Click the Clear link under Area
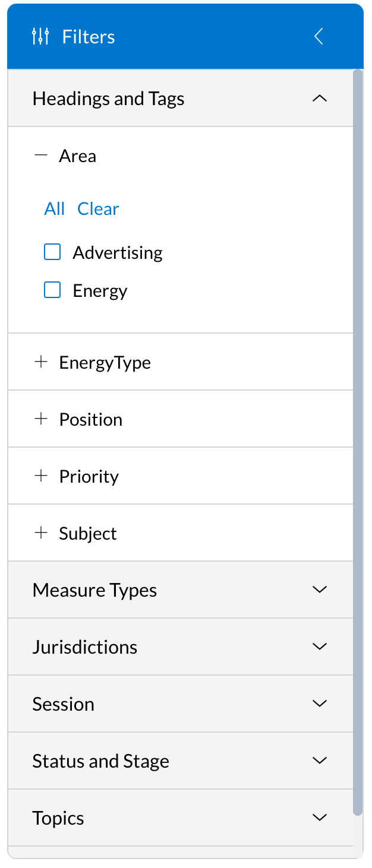The width and height of the screenshot is (372, 868). (x=98, y=209)
